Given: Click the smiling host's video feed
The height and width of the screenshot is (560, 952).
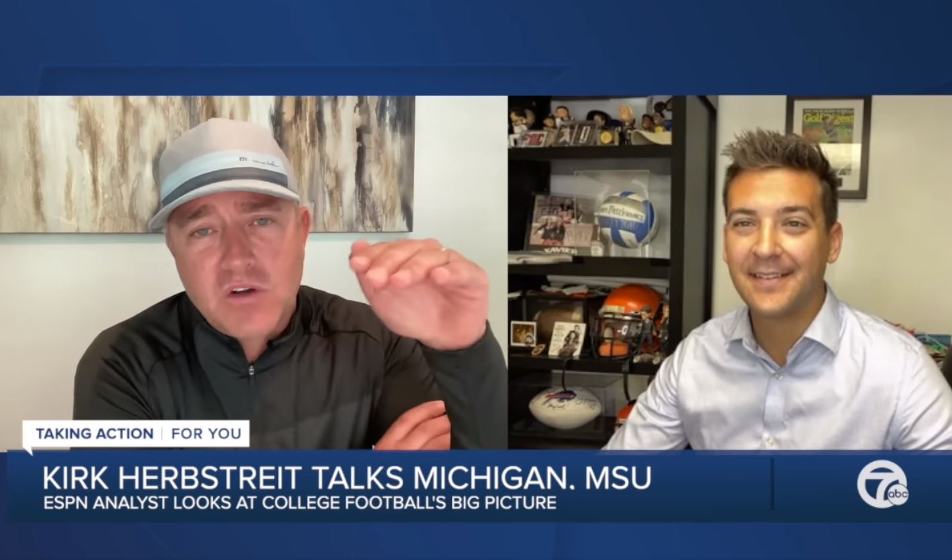Looking at the screenshot, I should coord(730,273).
